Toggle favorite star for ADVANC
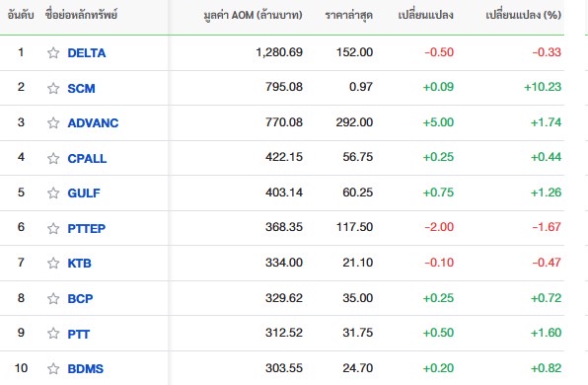The height and width of the screenshot is (385, 588). (53, 122)
